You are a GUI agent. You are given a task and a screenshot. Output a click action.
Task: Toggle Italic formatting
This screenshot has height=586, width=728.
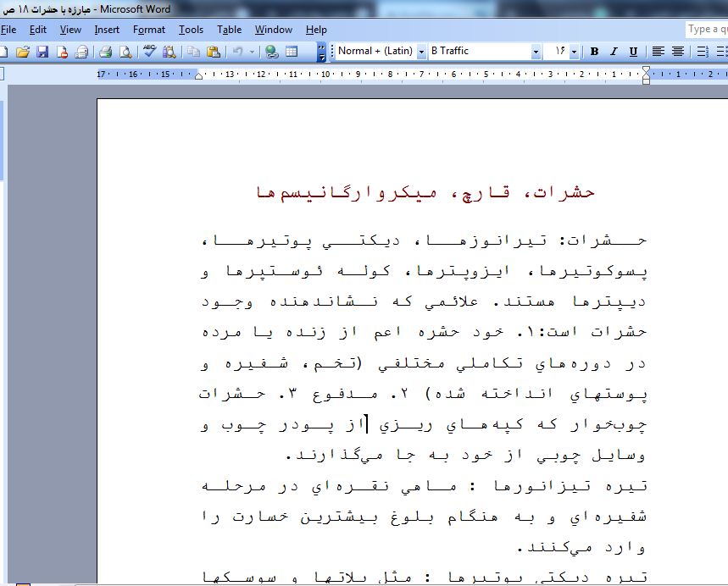point(614,52)
